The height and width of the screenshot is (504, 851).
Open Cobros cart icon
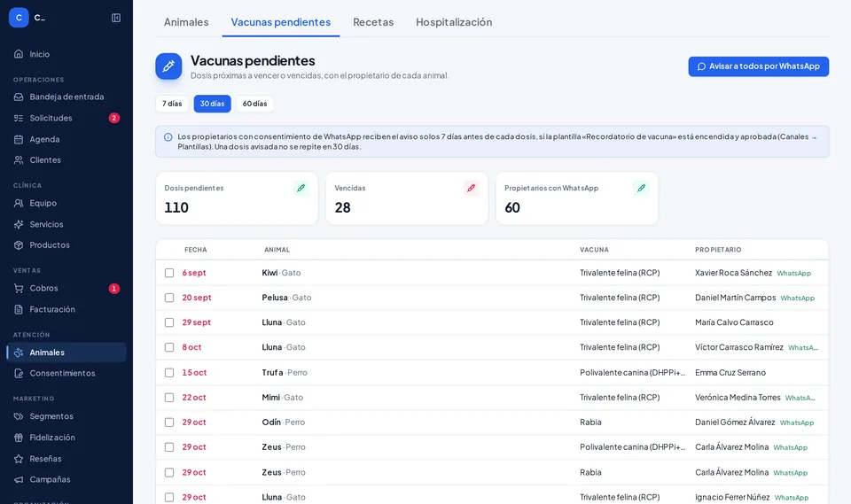point(19,288)
